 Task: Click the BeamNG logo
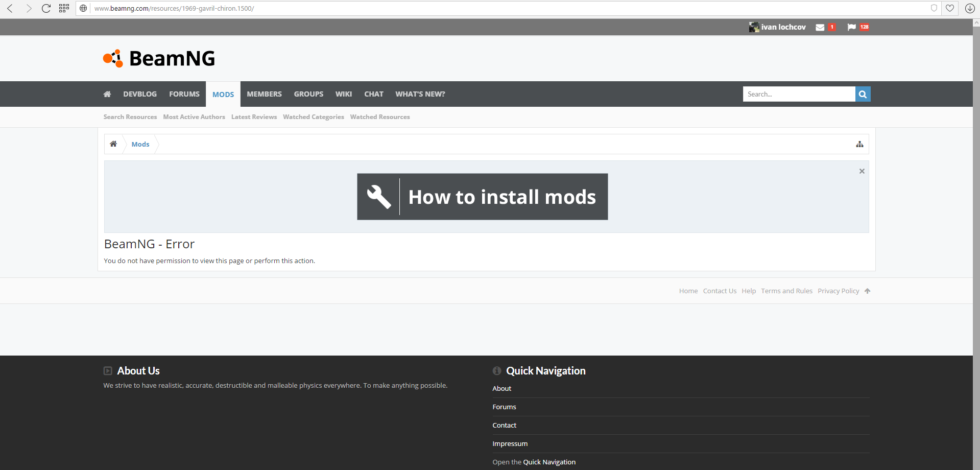tap(159, 58)
